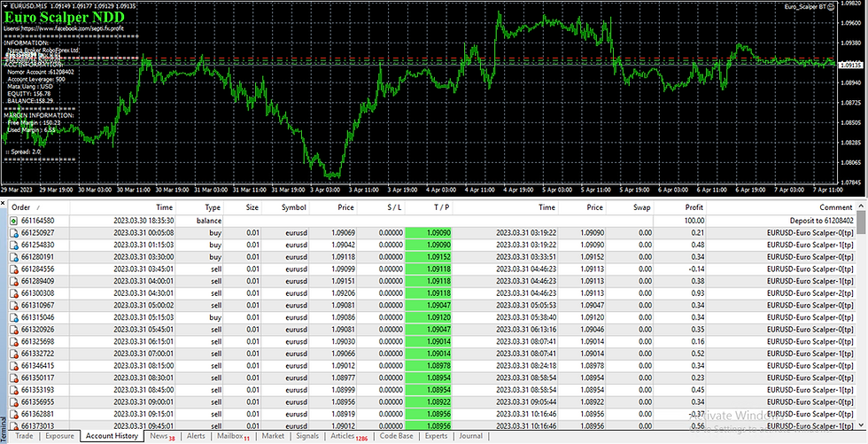Click the sell order icon beside 661356955
The width and height of the screenshot is (868, 444).
coord(14,402)
